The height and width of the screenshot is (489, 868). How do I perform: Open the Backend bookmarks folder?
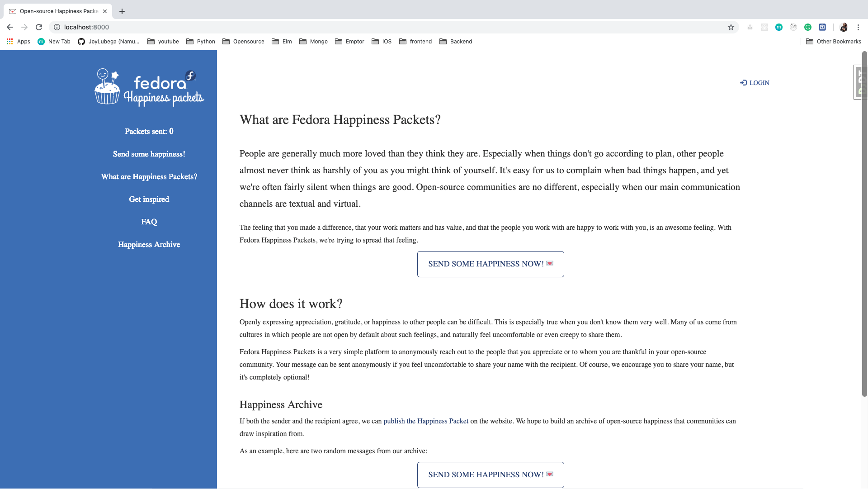click(x=456, y=41)
